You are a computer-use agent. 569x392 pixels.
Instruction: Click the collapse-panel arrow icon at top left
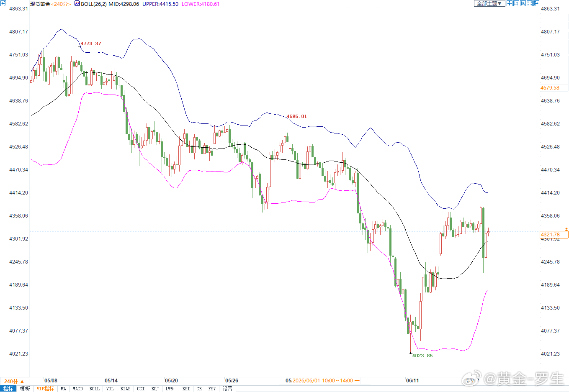[4, 4]
